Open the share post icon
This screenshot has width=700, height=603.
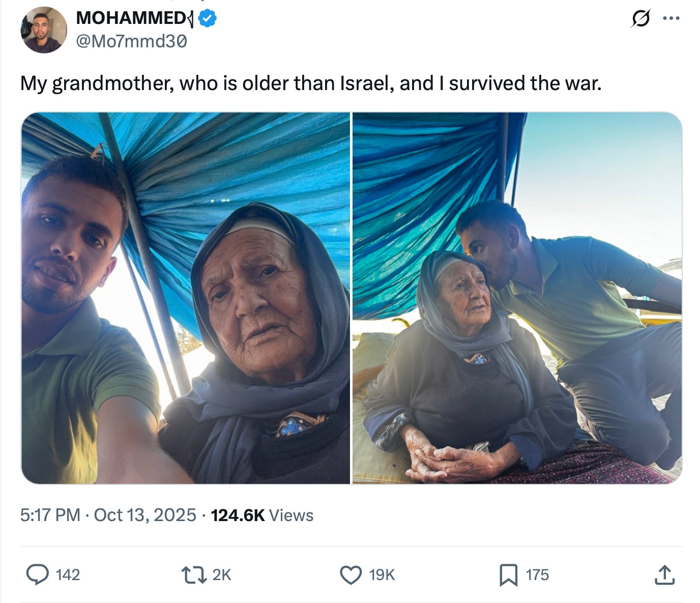coord(665,575)
